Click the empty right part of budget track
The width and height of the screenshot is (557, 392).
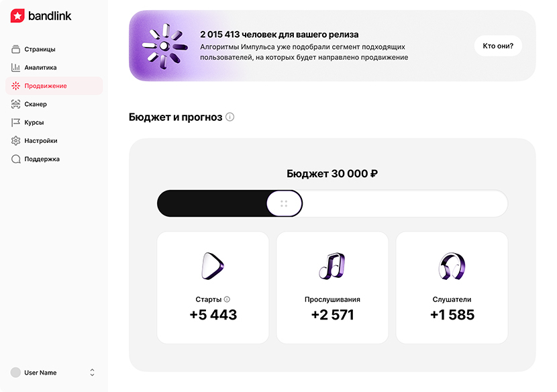pos(405,203)
